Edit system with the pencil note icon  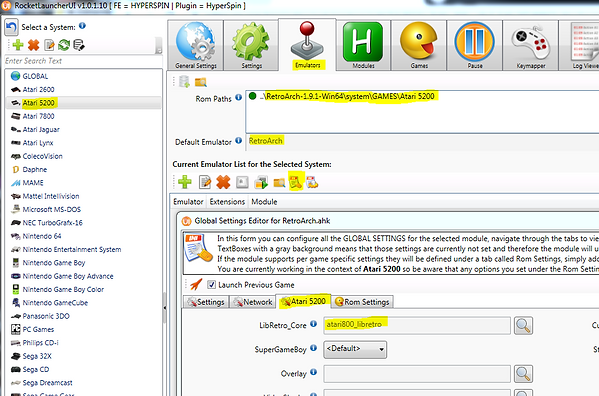point(49,45)
